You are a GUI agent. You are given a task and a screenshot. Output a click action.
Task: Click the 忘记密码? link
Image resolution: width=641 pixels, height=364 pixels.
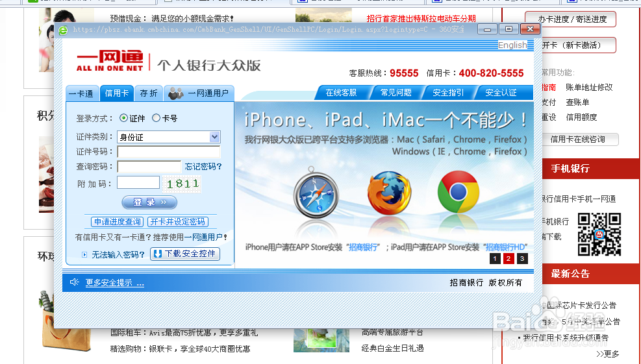pyautogui.click(x=203, y=166)
